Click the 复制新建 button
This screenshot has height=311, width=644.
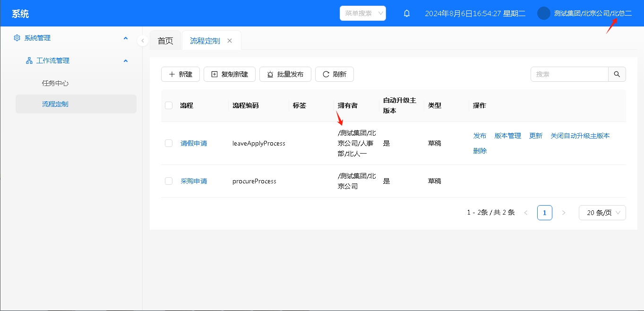(230, 74)
